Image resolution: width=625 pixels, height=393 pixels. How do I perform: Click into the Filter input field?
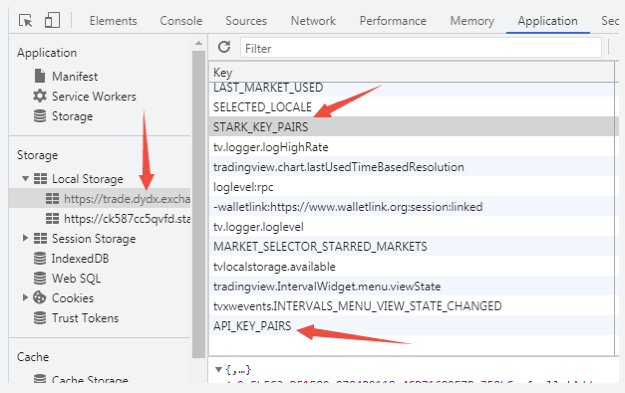coord(421,48)
